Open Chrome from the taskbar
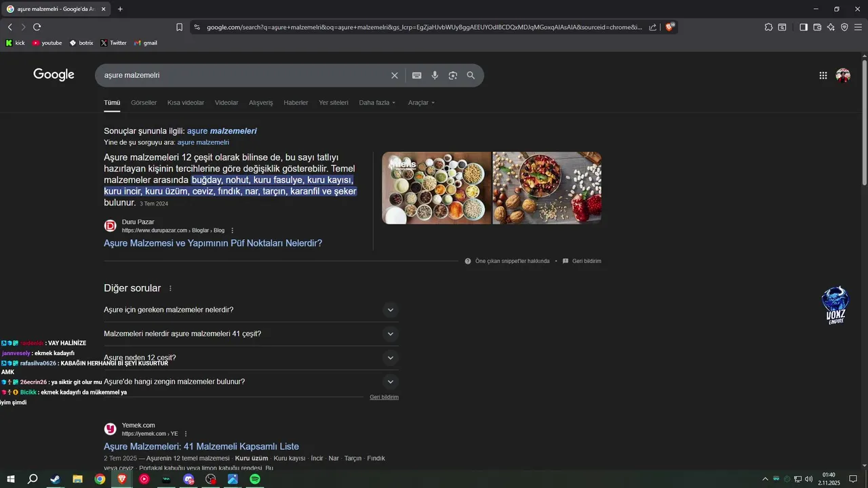The image size is (868, 488). [x=100, y=479]
